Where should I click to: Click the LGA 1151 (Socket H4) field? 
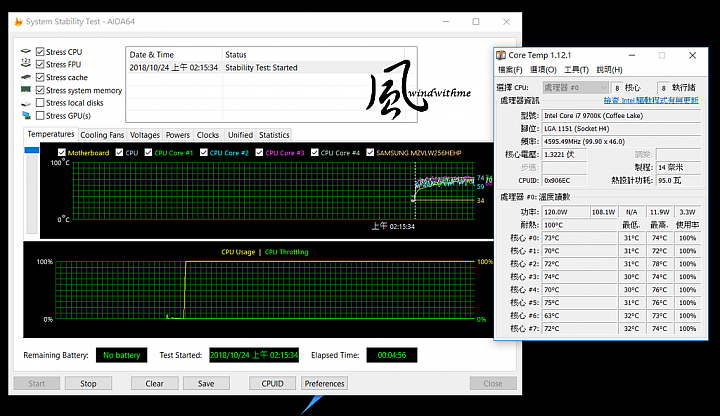tap(621, 129)
